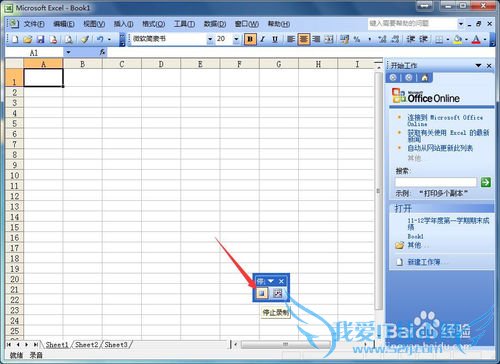This screenshot has width=500, height=364.
Task: Undo the last action
Action: coord(100,39)
